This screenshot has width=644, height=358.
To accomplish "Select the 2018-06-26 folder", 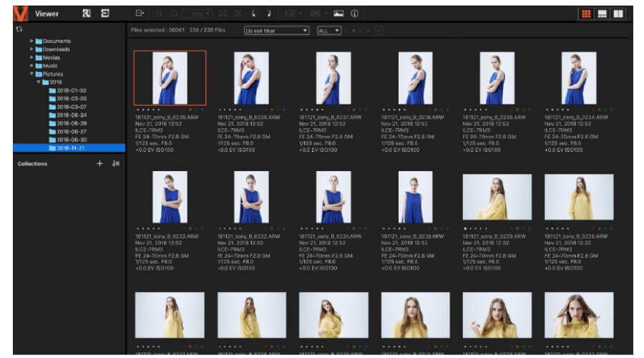I will [x=68, y=123].
